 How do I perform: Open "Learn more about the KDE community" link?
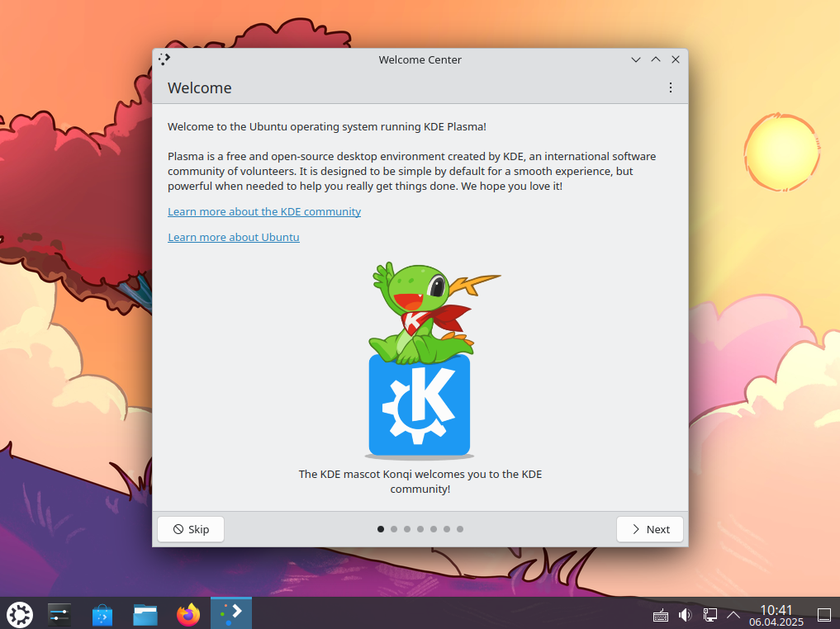(x=264, y=211)
